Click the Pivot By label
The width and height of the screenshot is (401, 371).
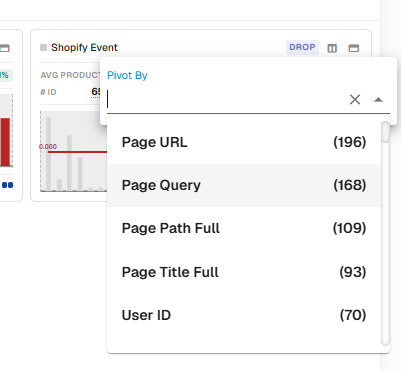(x=127, y=76)
